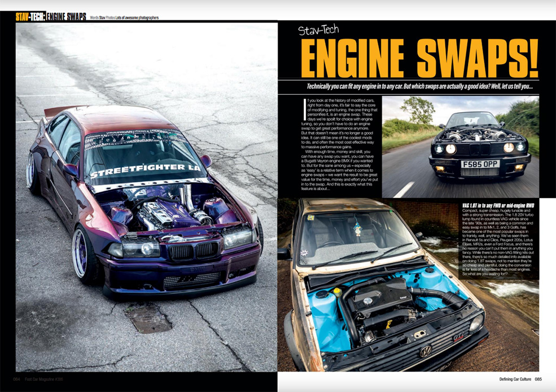This screenshot has width=556, height=392.
Task: Click the drain cover on the tarmac
Action: coord(148,319)
